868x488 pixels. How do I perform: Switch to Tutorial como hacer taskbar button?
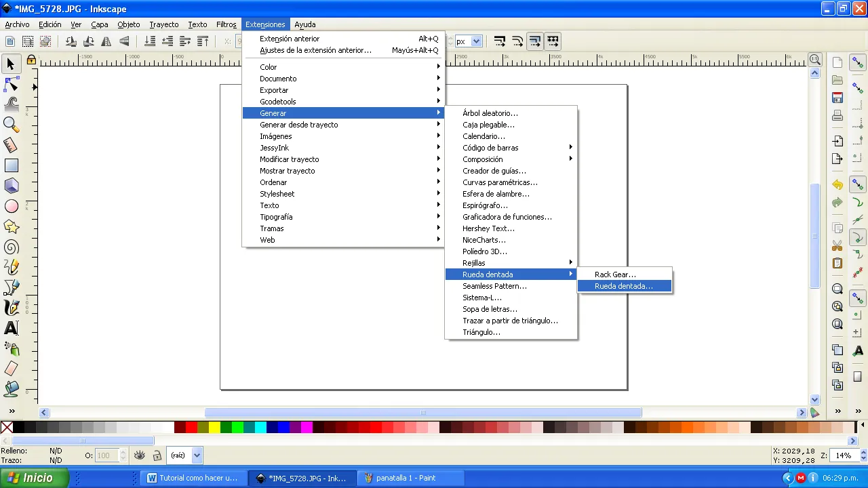pyautogui.click(x=195, y=478)
